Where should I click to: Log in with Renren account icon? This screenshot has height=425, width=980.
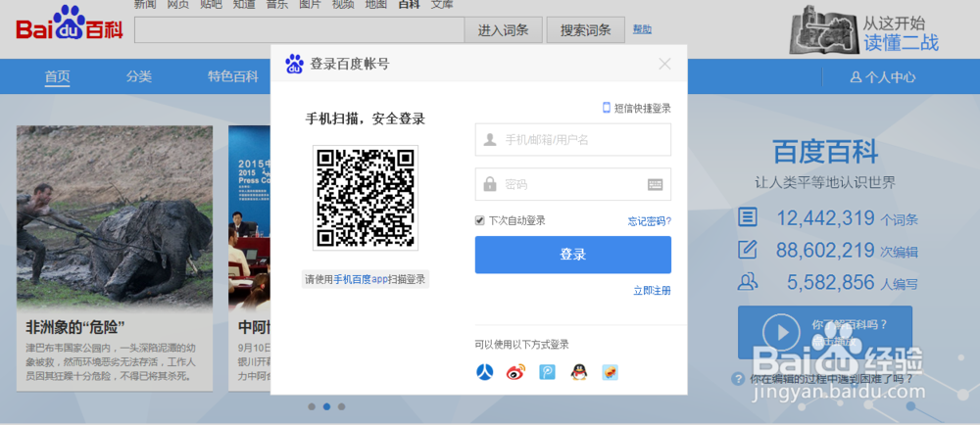click(x=484, y=372)
